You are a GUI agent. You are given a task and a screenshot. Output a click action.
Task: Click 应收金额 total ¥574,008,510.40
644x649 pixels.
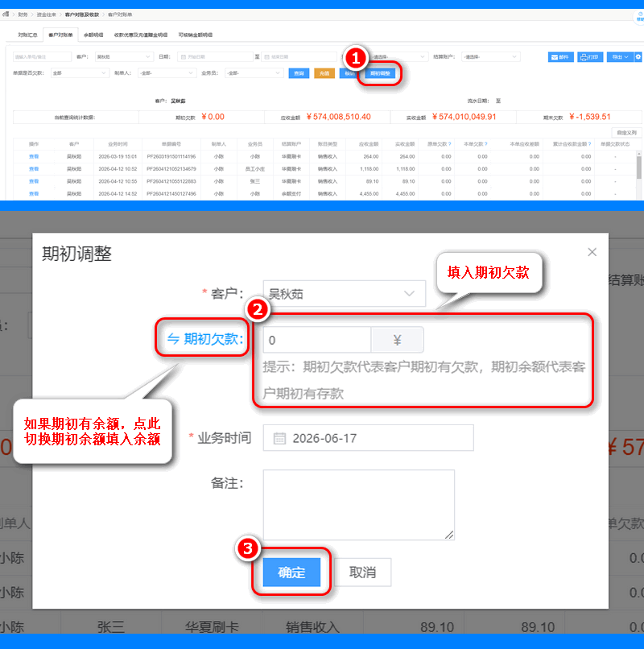point(339,117)
